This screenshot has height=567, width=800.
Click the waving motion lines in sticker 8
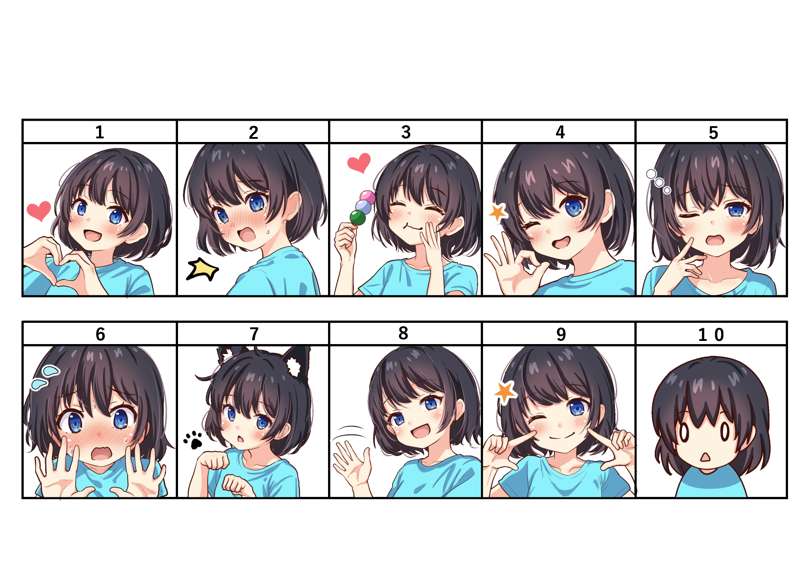point(348,434)
